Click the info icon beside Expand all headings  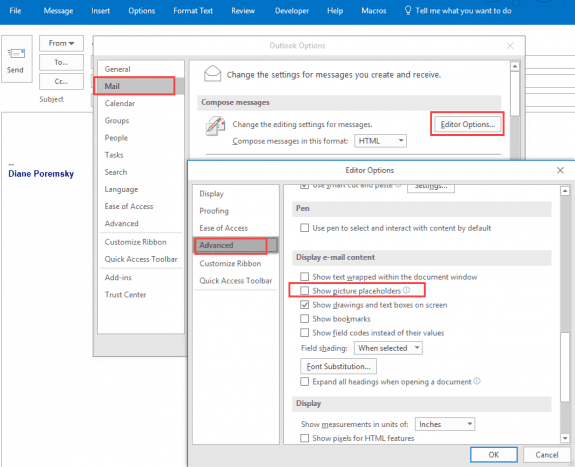tap(477, 381)
